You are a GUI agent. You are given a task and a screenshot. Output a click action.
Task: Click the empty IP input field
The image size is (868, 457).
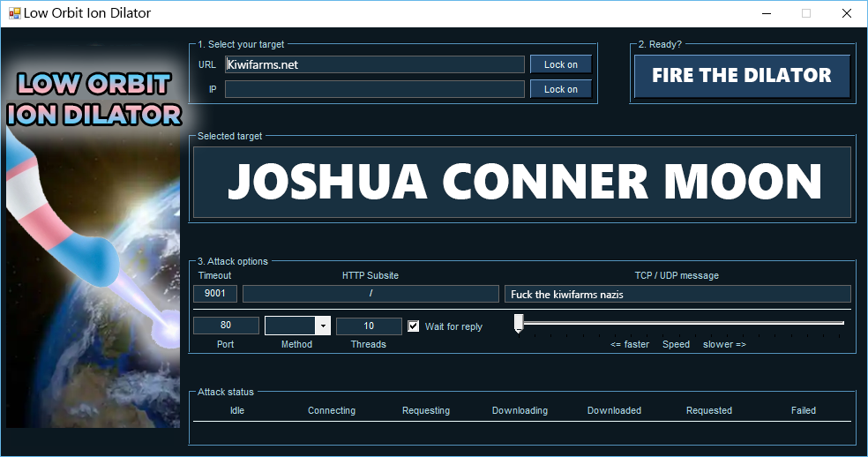375,89
